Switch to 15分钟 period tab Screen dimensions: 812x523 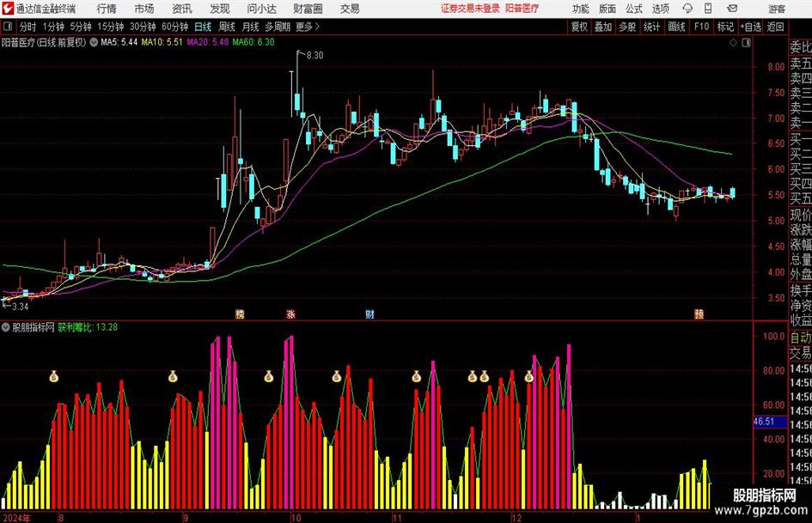[111, 27]
